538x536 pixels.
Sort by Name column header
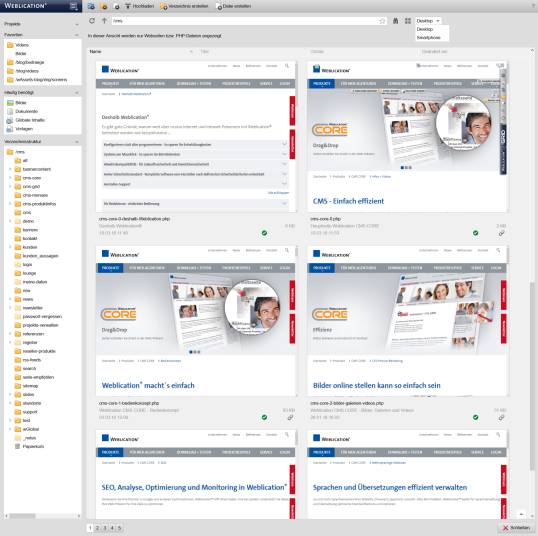[142, 51]
